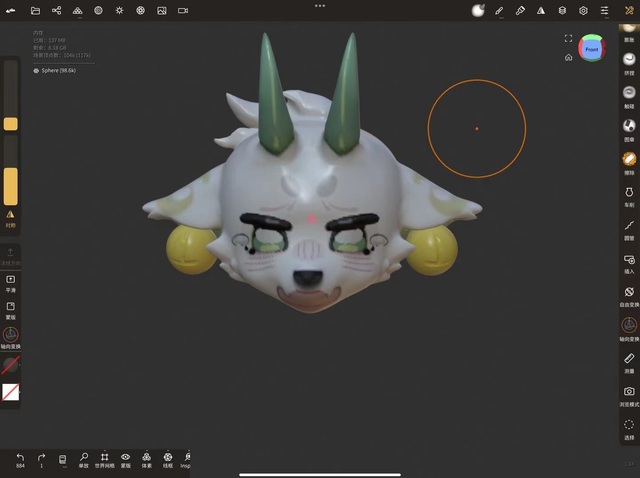Select the 自由变换 (Transform) tool

[x=629, y=293]
